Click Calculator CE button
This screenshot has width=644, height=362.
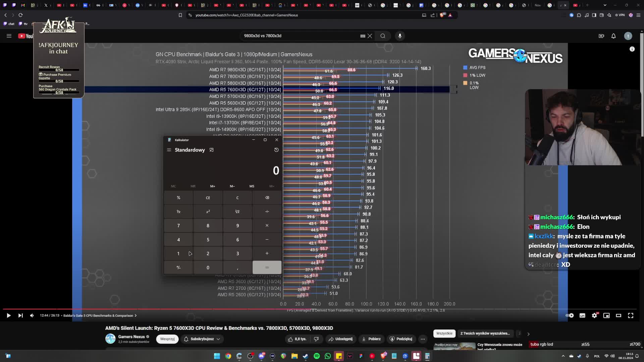coord(208,198)
